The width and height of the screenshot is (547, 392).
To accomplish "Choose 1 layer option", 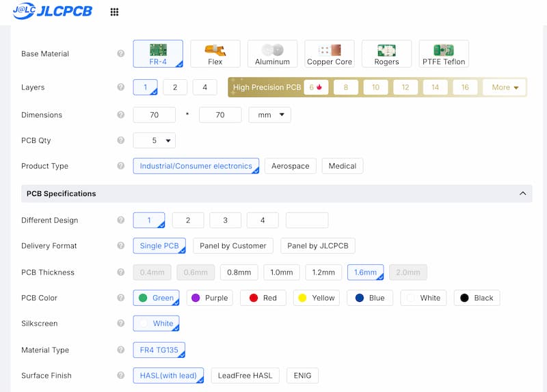I will pyautogui.click(x=145, y=87).
